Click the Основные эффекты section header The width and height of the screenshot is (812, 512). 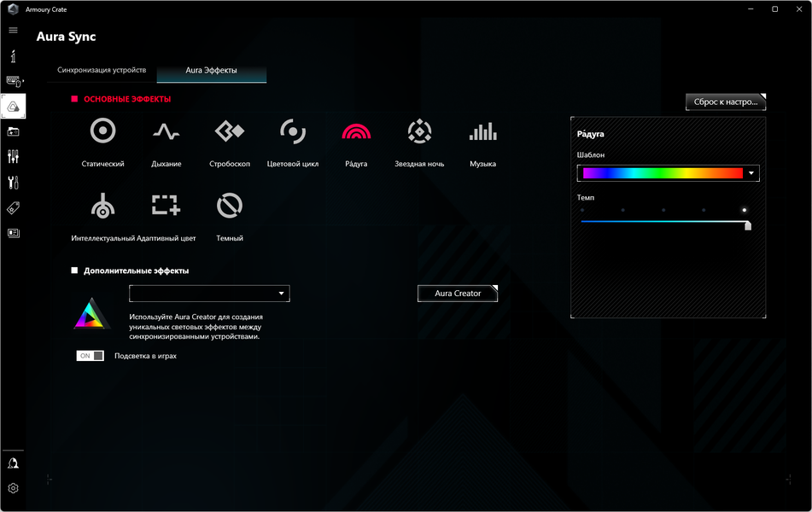127,99
